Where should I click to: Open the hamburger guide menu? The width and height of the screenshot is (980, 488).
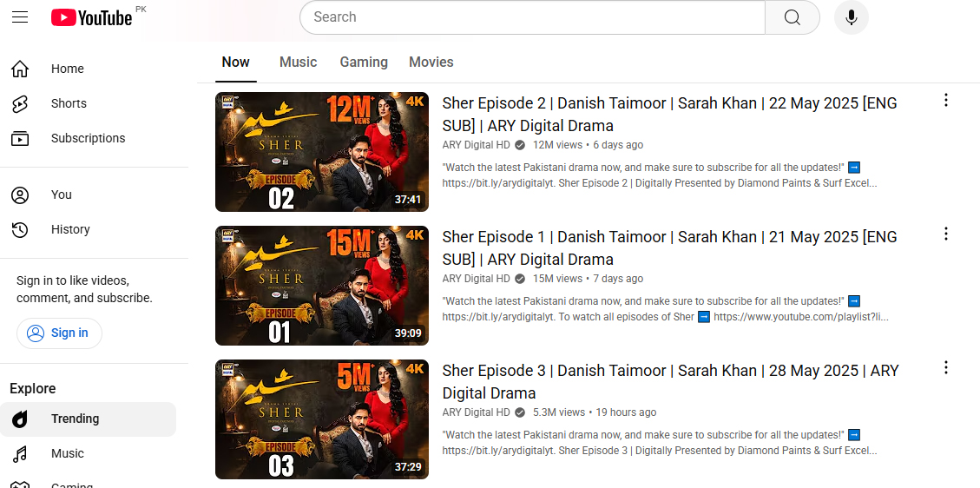(x=20, y=16)
